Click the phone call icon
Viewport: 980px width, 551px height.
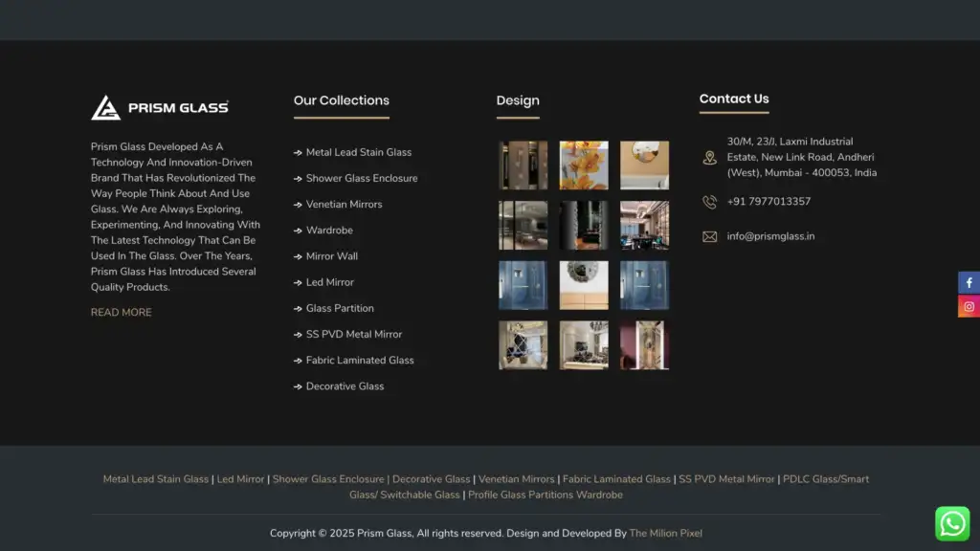click(709, 202)
